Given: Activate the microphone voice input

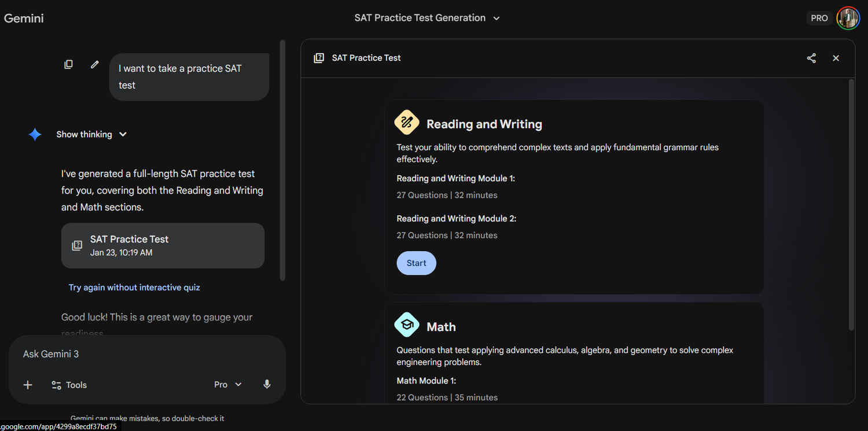Looking at the screenshot, I should [267, 385].
